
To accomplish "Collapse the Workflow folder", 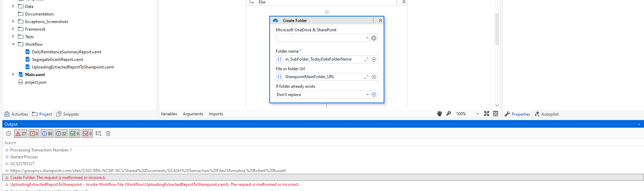I will (13, 44).
